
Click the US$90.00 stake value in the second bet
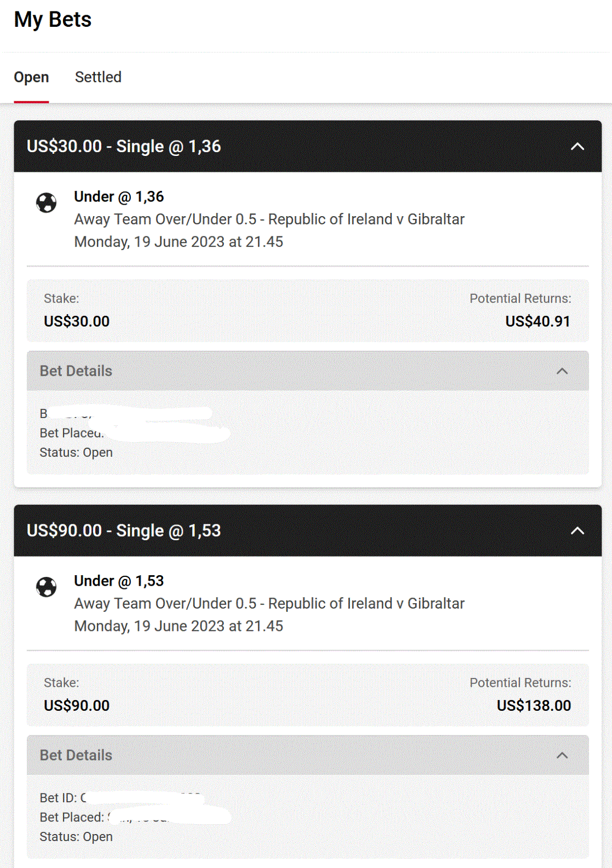click(x=77, y=705)
